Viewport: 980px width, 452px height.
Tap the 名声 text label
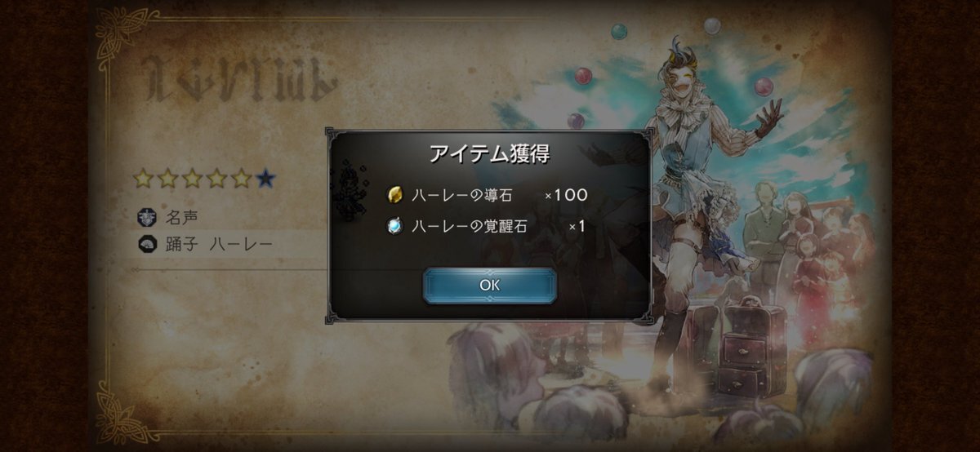(x=181, y=218)
